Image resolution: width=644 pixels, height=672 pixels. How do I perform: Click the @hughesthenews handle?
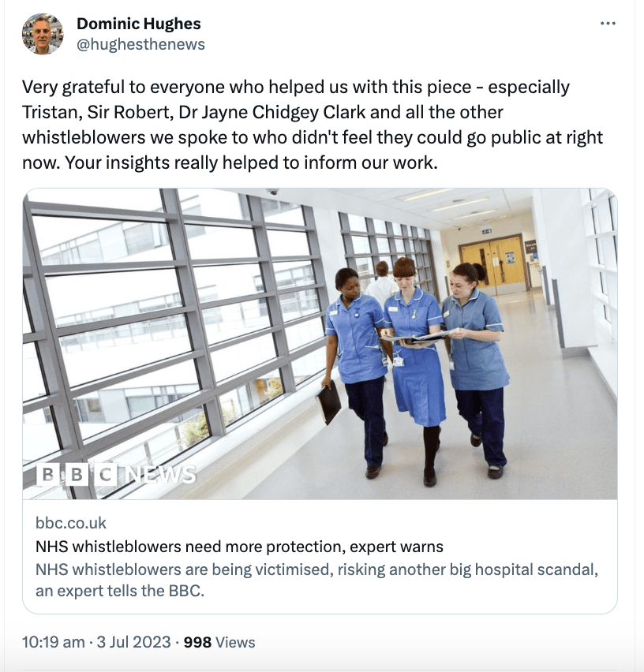tap(140, 44)
